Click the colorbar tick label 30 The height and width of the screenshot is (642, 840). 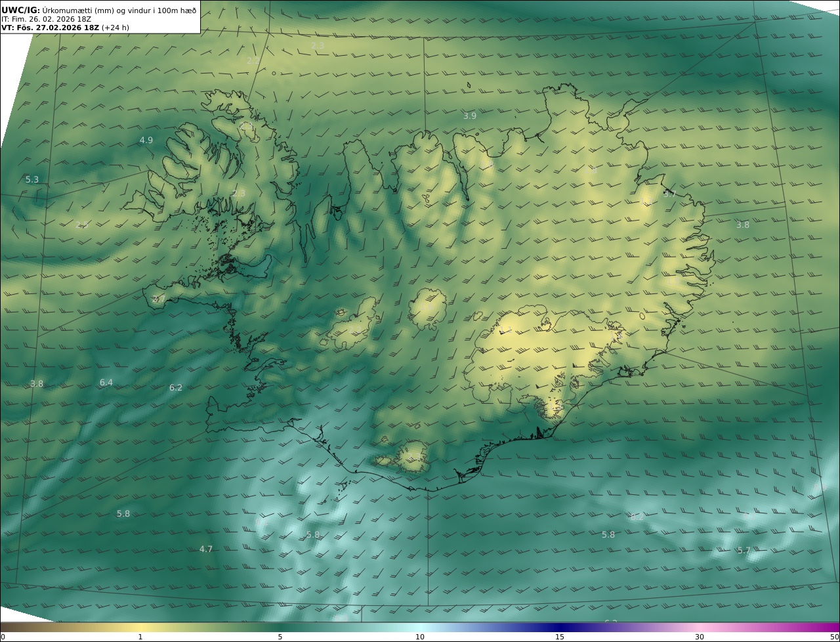700,637
